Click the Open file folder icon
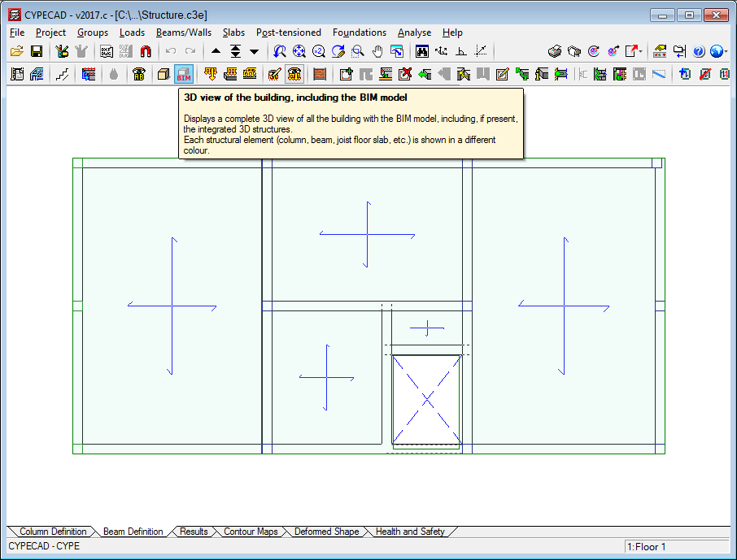 click(17, 51)
